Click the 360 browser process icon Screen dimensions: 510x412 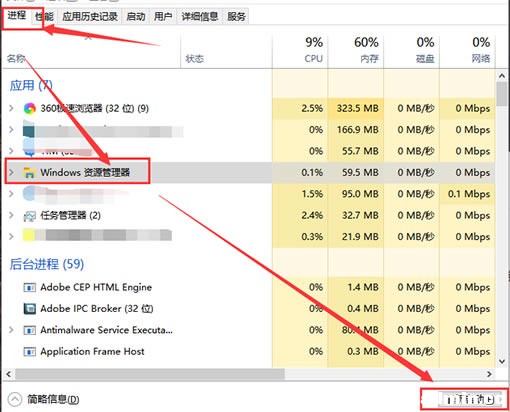point(30,108)
